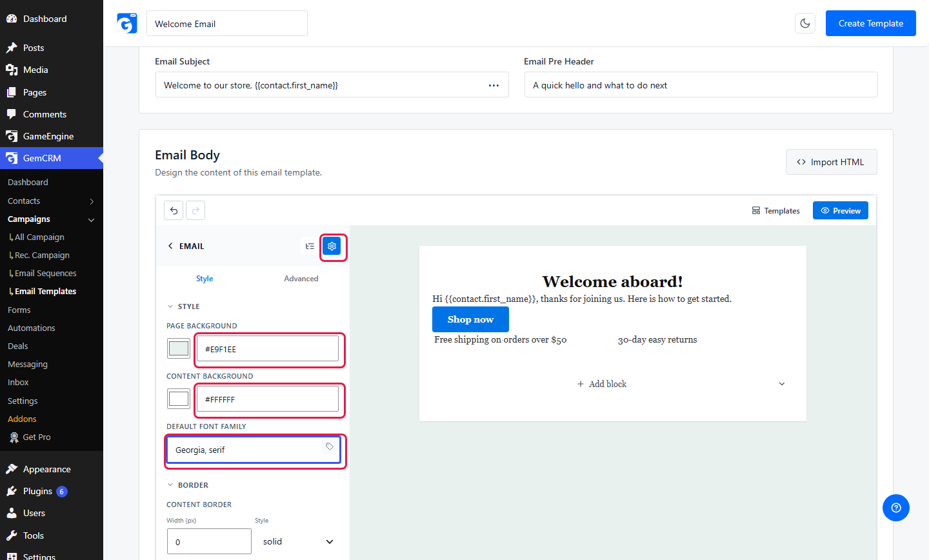
Task: Click the redo arrow icon
Action: coord(195,210)
